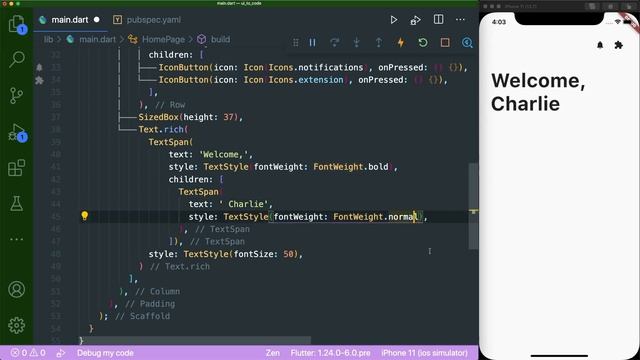640x360 pixels.
Task: Click Welcome, Charlie heading in simulator
Action: click(538, 92)
